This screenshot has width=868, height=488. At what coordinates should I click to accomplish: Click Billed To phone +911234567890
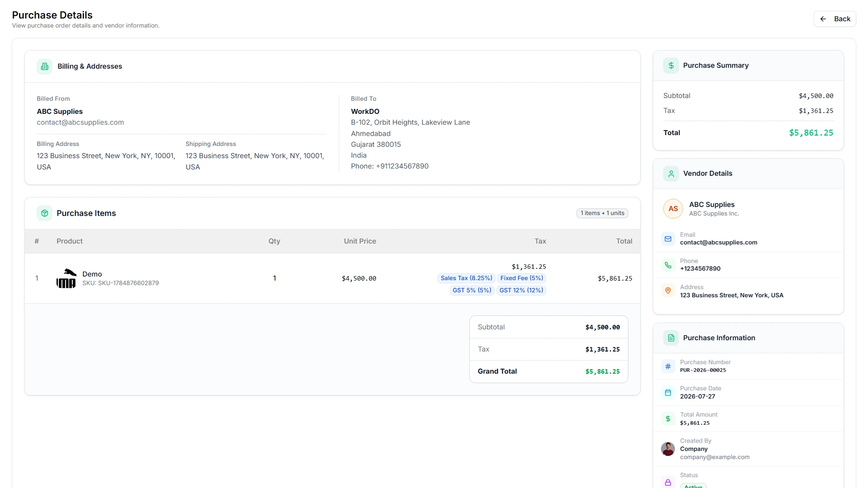tap(402, 166)
